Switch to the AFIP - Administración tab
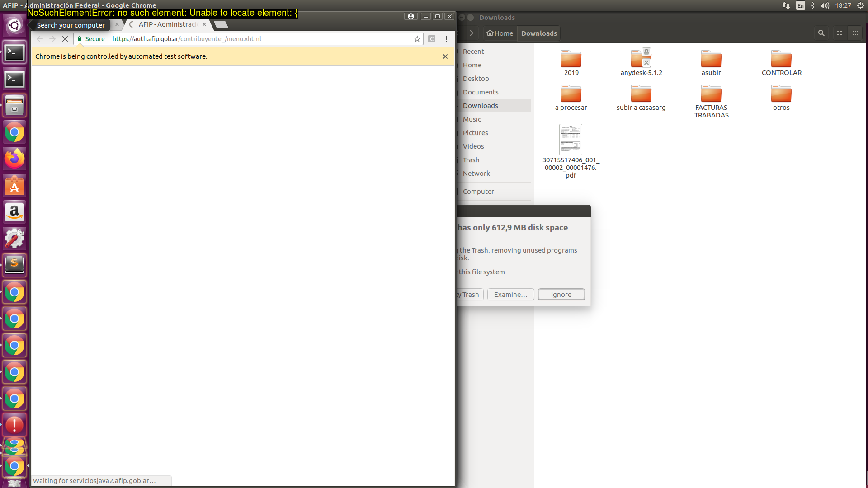Image resolution: width=868 pixels, height=488 pixels. 168,24
